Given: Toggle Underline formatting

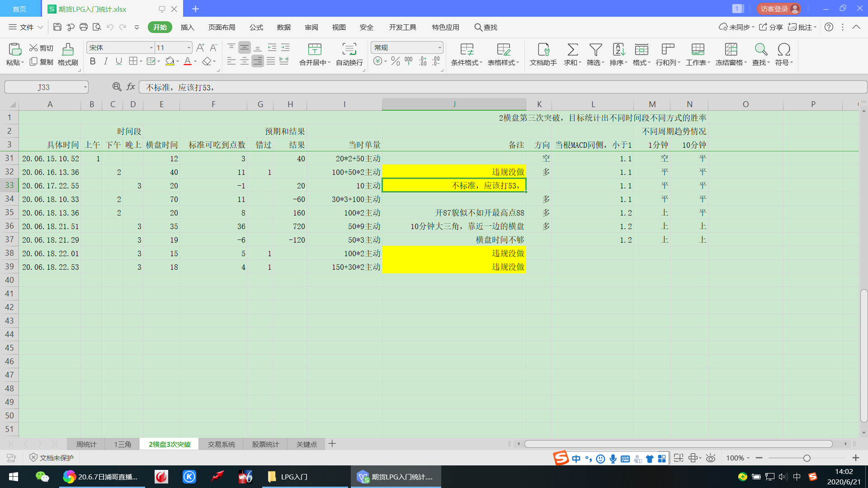Looking at the screenshot, I should (119, 61).
